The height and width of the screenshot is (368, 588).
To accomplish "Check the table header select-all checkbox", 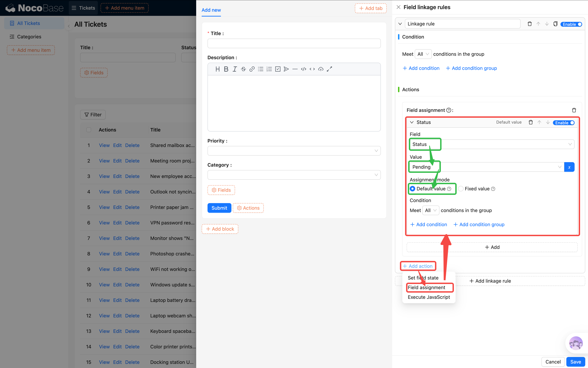I will pos(89,130).
